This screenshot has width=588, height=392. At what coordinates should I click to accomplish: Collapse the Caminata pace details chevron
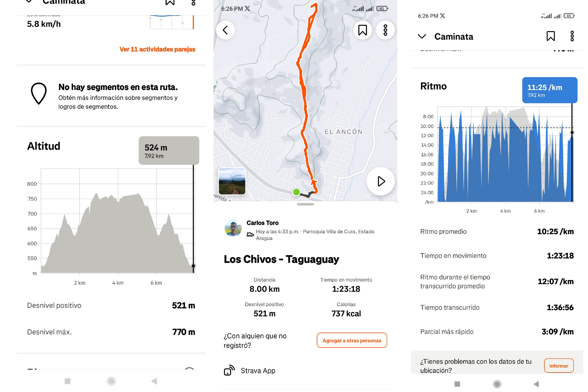[x=422, y=37]
